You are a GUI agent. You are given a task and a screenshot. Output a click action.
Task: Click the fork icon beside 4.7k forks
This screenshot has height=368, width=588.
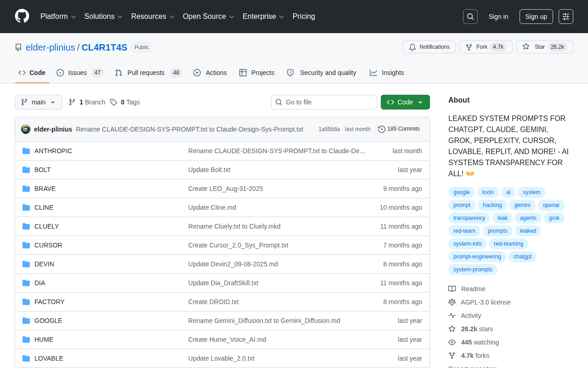click(452, 356)
